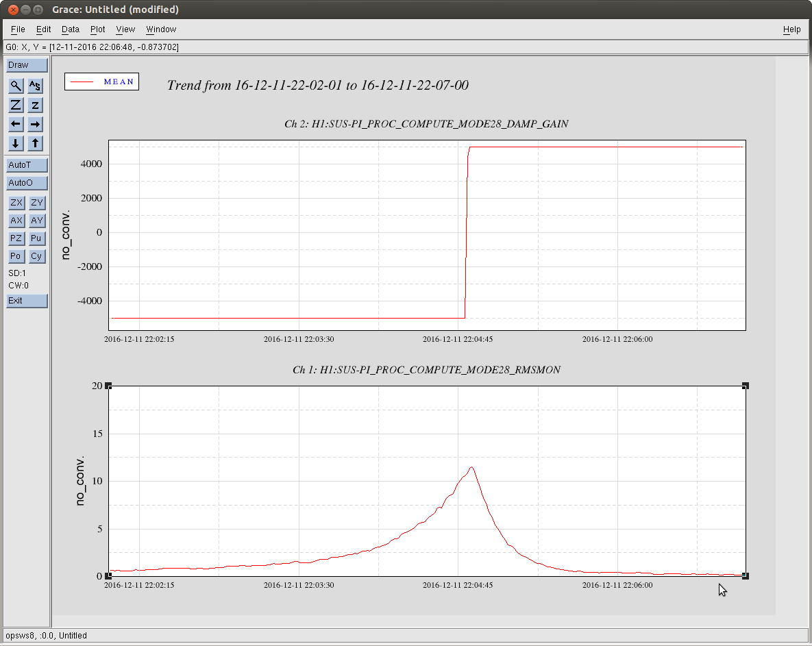Viewport: 812px width, 646px height.
Task: Open the Window menu
Action: (161, 29)
